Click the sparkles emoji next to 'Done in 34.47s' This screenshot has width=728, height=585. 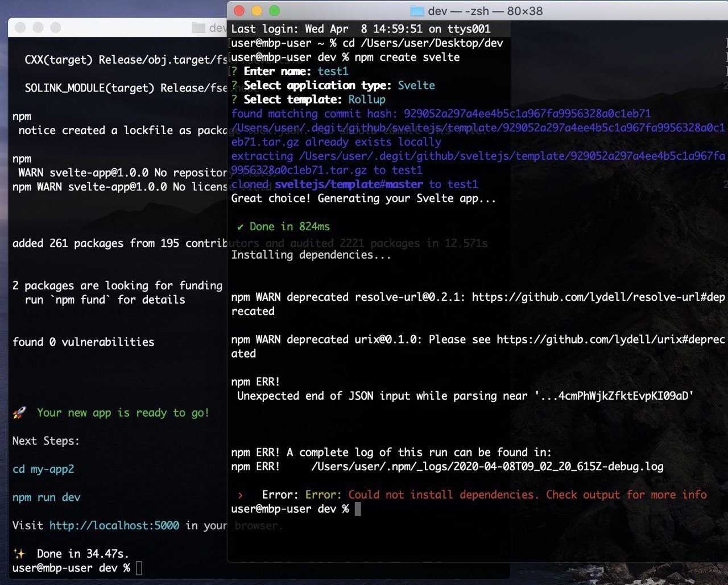[19, 554]
